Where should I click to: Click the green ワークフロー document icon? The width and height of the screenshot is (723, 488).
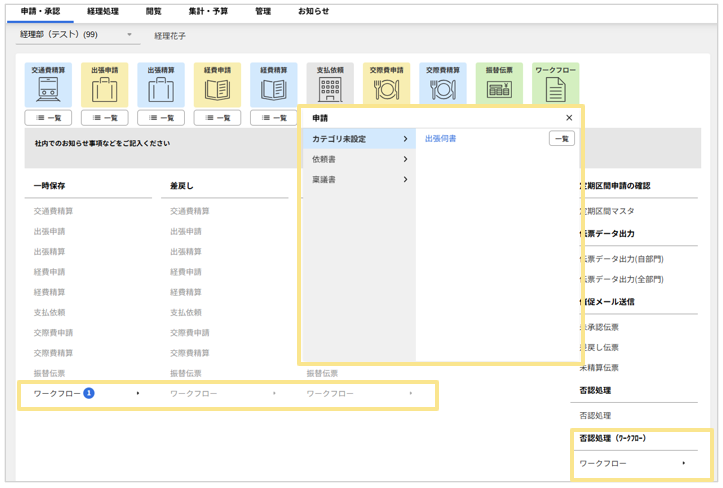(555, 86)
